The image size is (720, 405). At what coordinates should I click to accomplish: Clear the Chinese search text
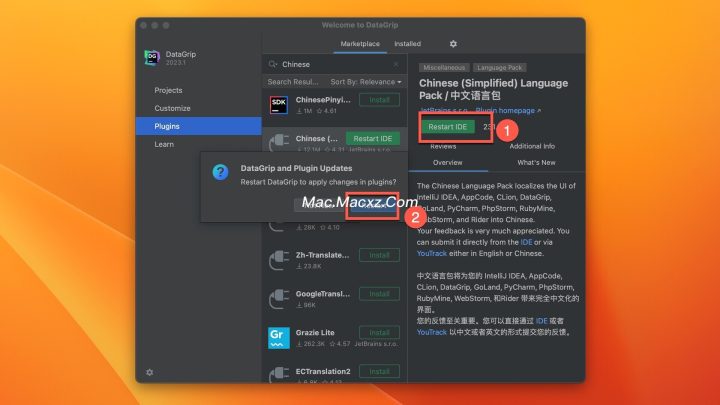click(x=396, y=64)
